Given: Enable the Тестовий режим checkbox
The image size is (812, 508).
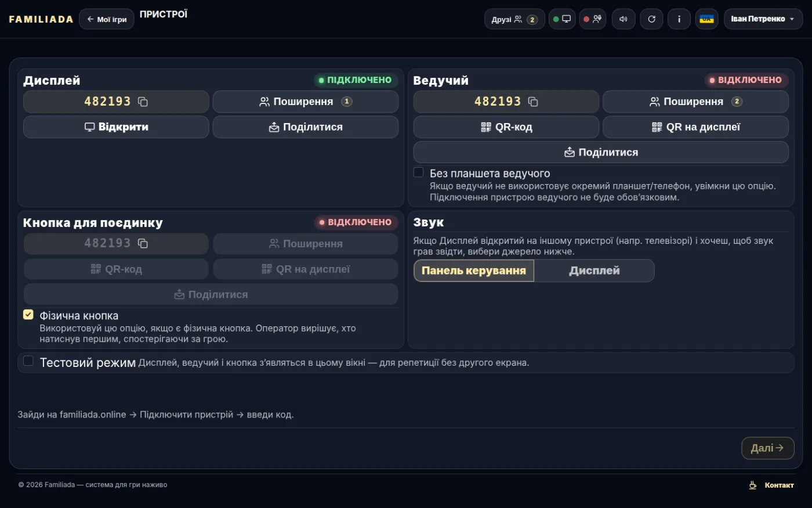Looking at the screenshot, I should [28, 361].
